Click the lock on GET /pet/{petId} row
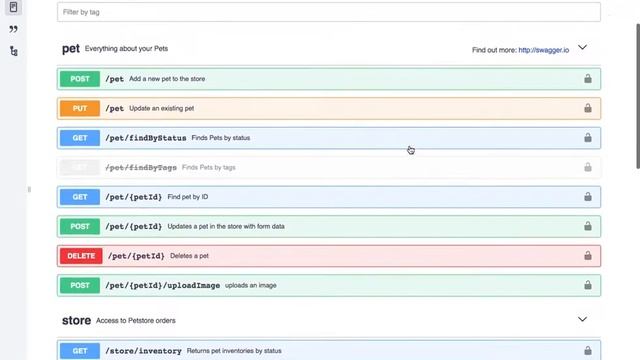The image size is (640, 360). click(588, 196)
